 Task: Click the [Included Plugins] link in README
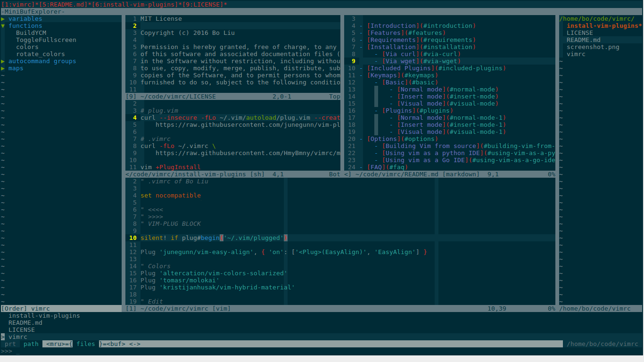tap(437, 68)
